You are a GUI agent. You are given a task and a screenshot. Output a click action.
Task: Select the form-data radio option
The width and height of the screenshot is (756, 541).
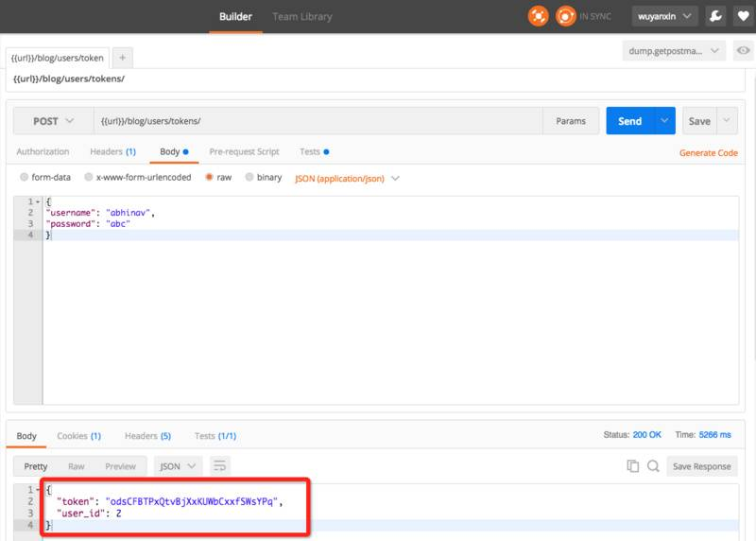(x=25, y=177)
